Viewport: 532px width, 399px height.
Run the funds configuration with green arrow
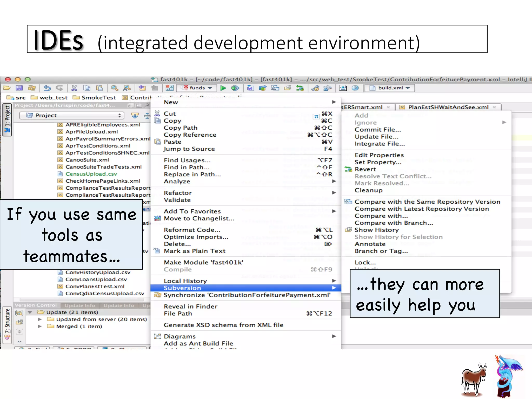223,88
